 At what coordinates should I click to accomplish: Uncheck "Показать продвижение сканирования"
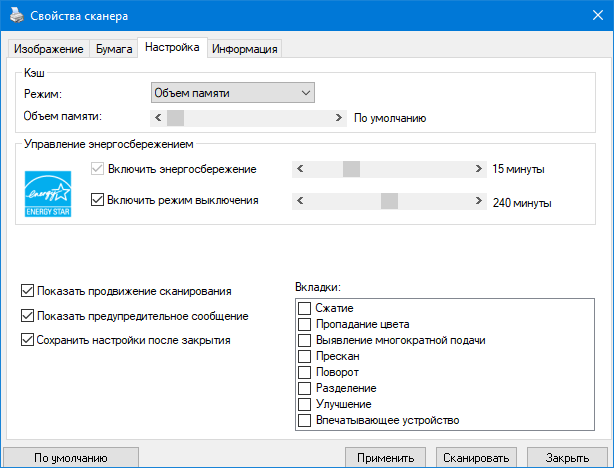(26, 292)
